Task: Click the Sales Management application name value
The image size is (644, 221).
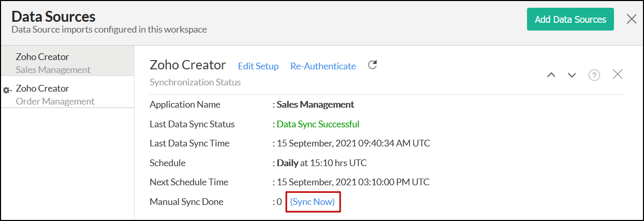Action: (x=315, y=105)
